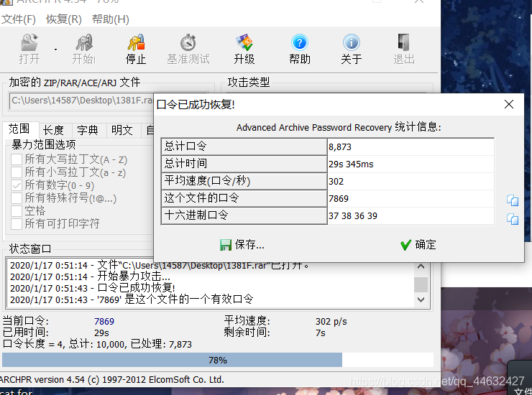Click the remaining time value 7s

tap(321, 333)
